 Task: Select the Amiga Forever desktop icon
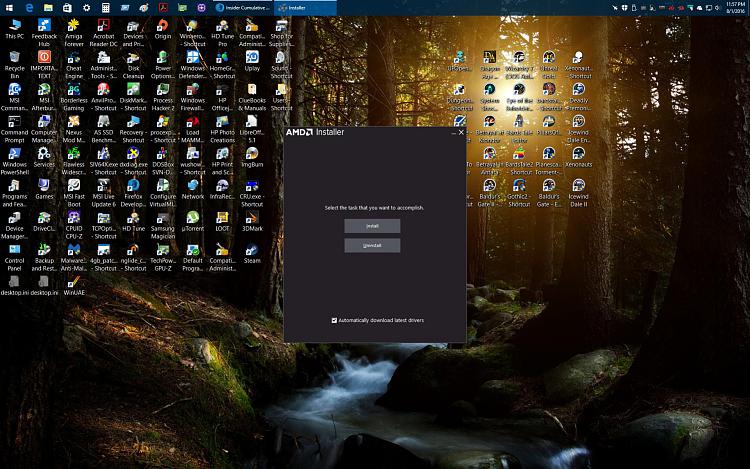pyautogui.click(x=74, y=33)
